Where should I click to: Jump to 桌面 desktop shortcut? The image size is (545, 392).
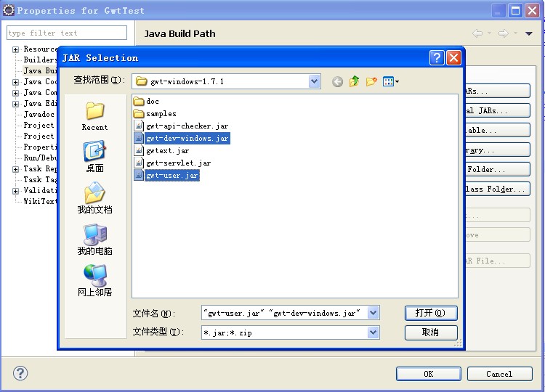click(x=94, y=157)
